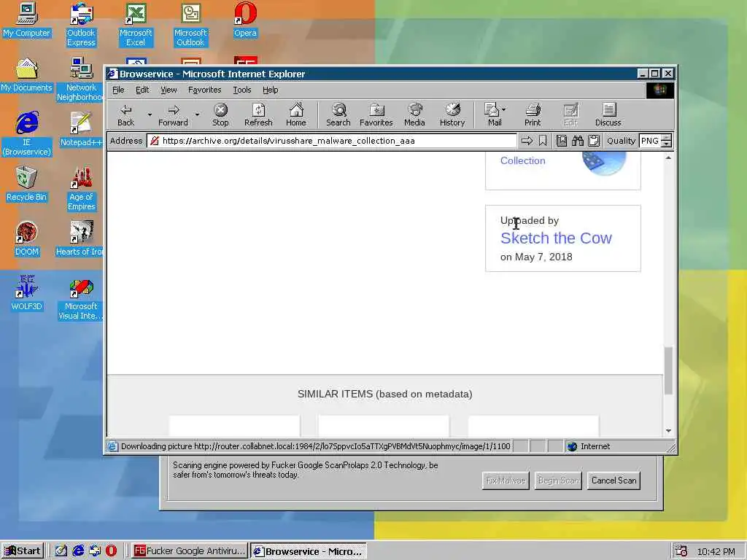Open the Edit menu
Image resolution: width=747 pixels, height=560 pixels.
[142, 90]
